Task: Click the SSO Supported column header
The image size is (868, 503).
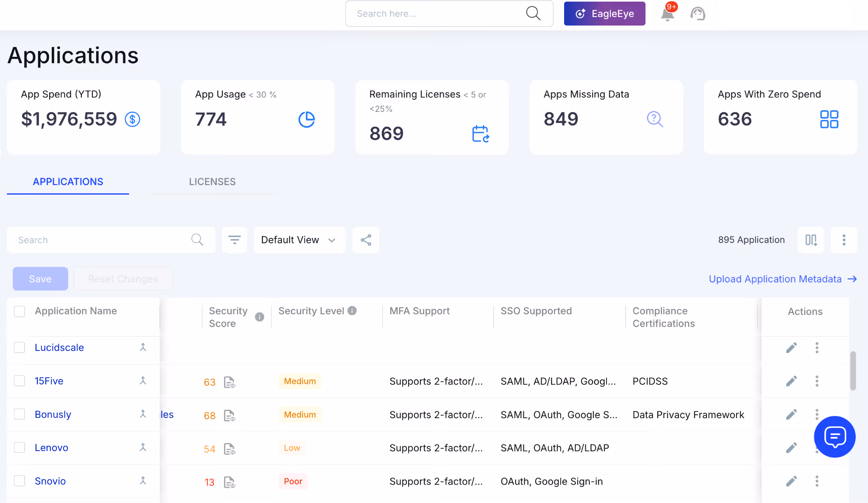Action: pyautogui.click(x=536, y=311)
